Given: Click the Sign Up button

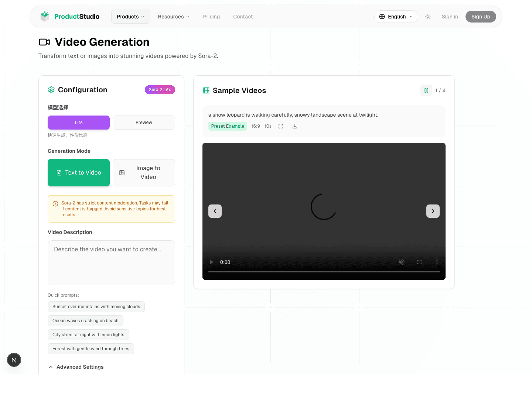Looking at the screenshot, I should (x=481, y=17).
